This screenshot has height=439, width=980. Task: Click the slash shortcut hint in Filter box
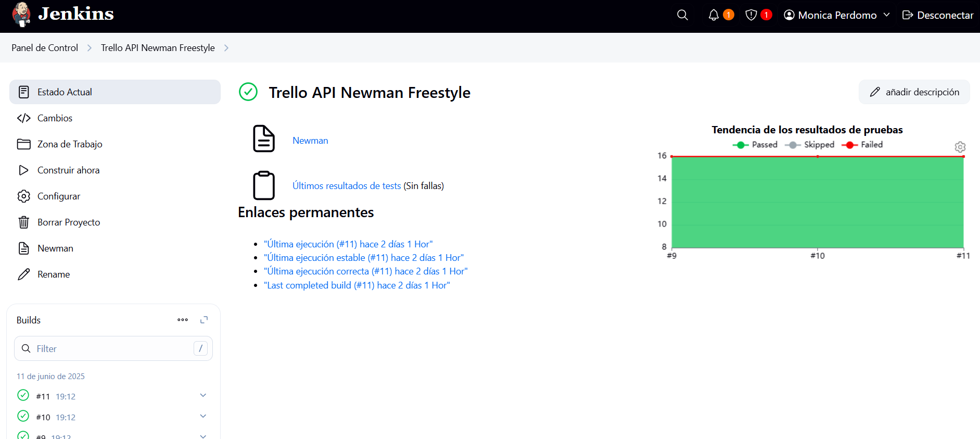[200, 348]
